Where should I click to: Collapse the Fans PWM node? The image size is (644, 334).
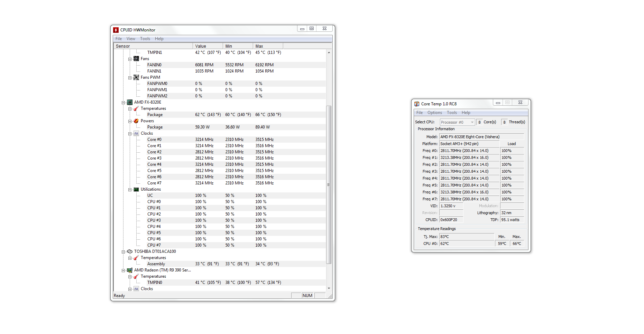point(130,78)
